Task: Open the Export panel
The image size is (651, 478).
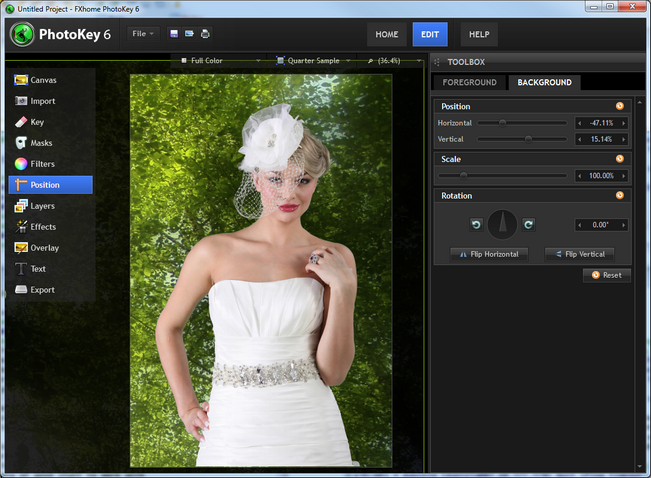Action: [51, 290]
